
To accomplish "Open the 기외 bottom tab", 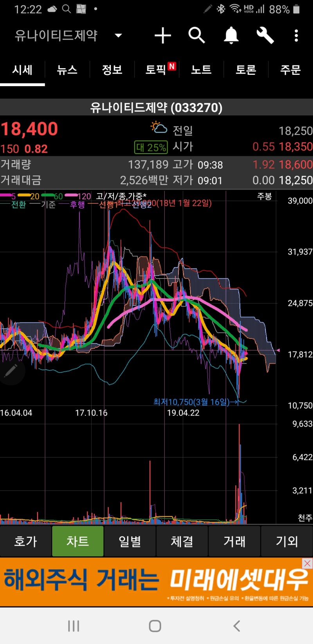I will pos(287,541).
